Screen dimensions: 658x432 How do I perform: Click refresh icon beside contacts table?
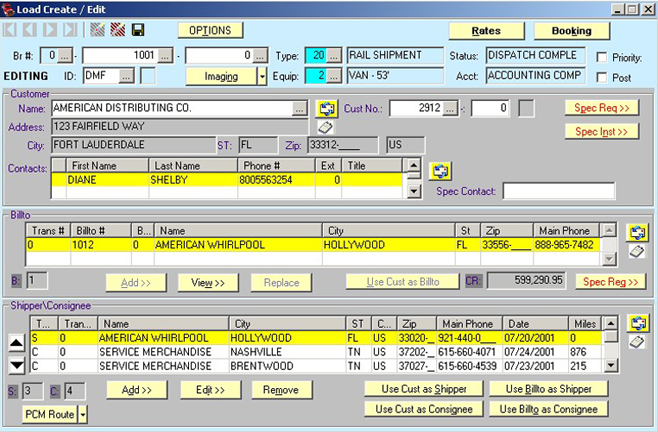click(x=440, y=171)
